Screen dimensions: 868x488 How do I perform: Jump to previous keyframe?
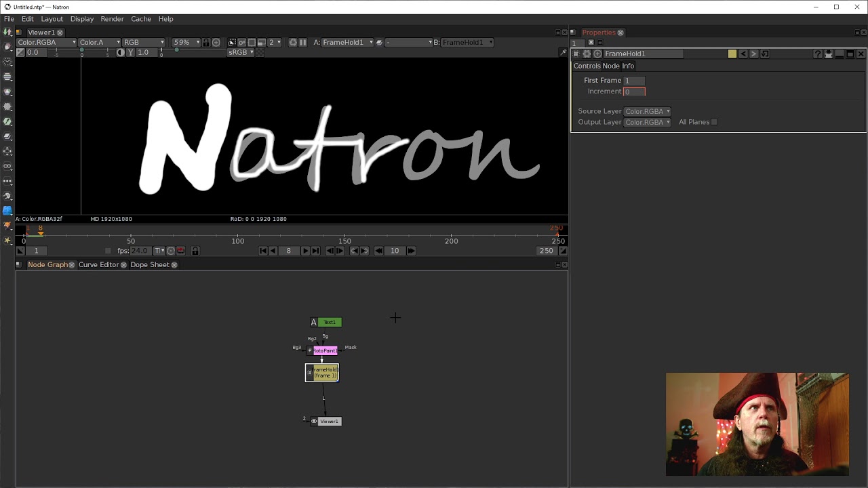(354, 251)
